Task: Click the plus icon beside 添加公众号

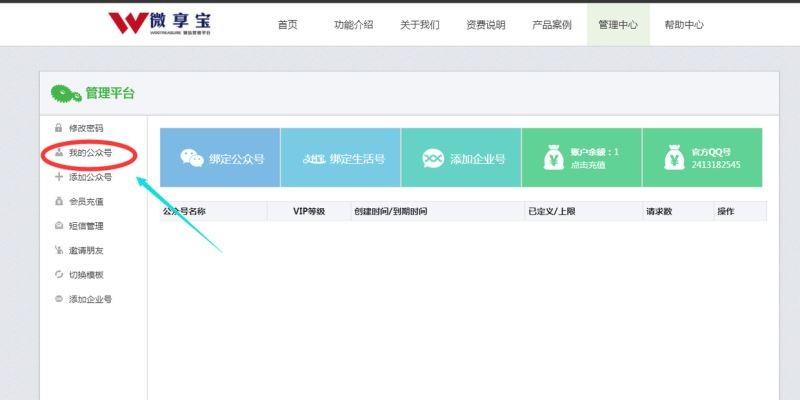Action: click(x=59, y=177)
